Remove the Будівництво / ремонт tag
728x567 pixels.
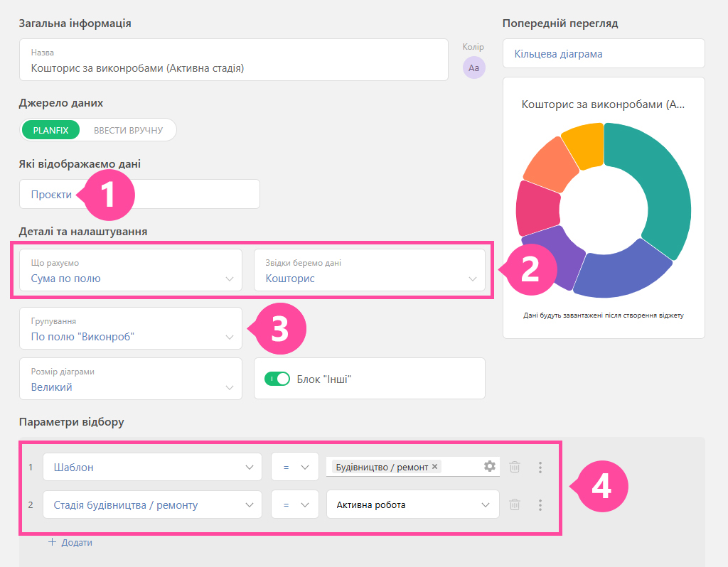[434, 467]
